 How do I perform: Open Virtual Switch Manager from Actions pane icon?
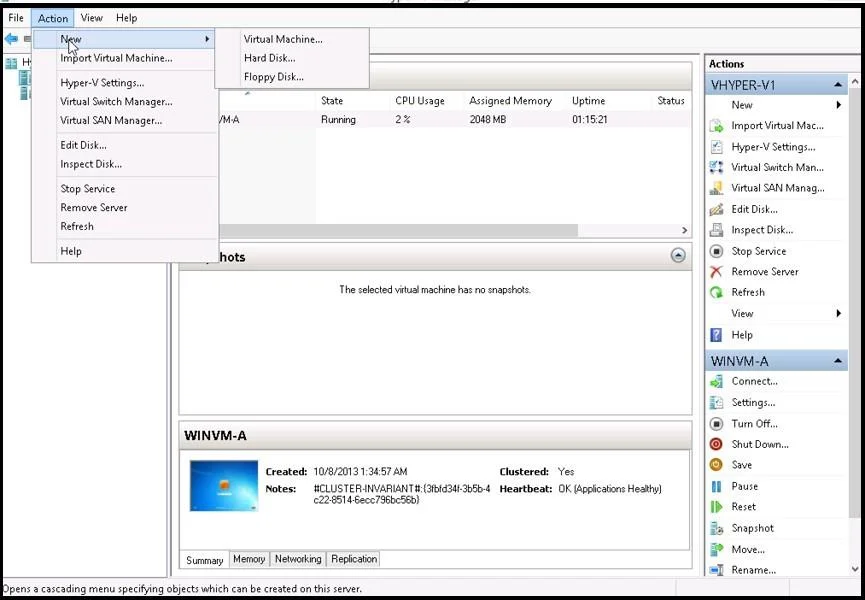pos(716,167)
